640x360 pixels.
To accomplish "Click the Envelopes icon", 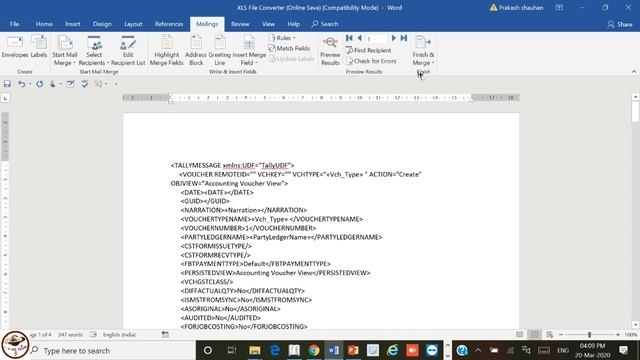I will [15, 47].
